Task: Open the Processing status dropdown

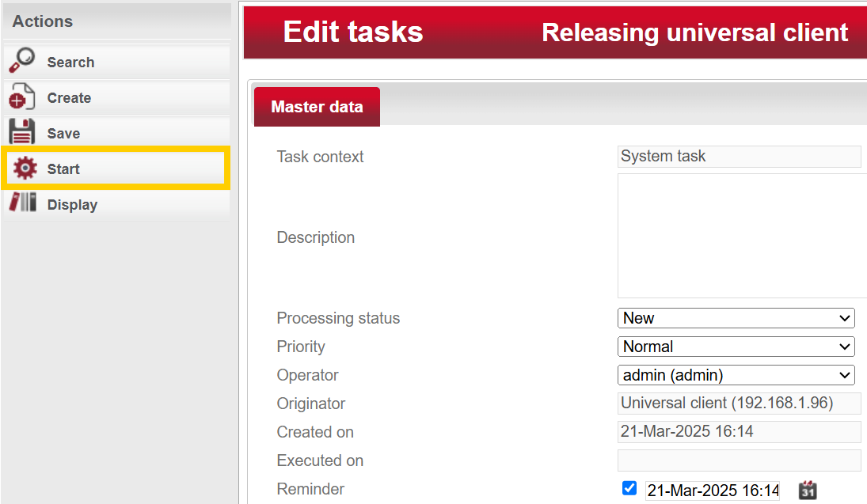Action: 736,318
